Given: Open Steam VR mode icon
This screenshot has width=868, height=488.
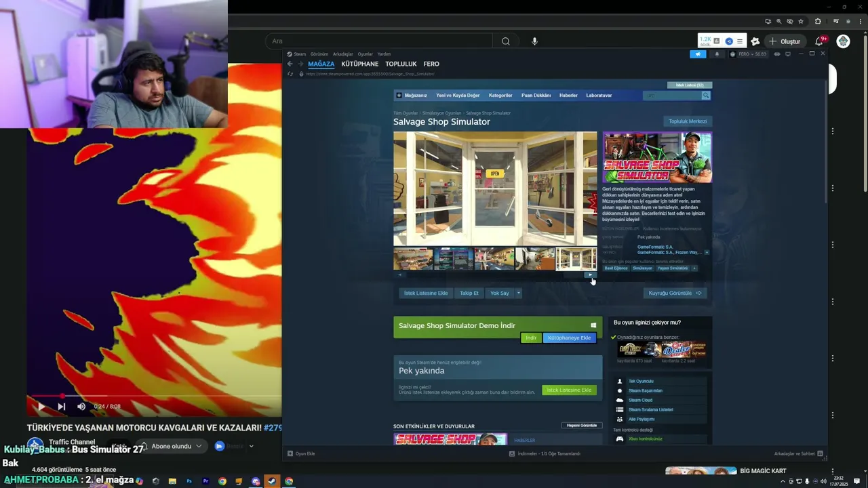Looking at the screenshot, I should 777,54.
